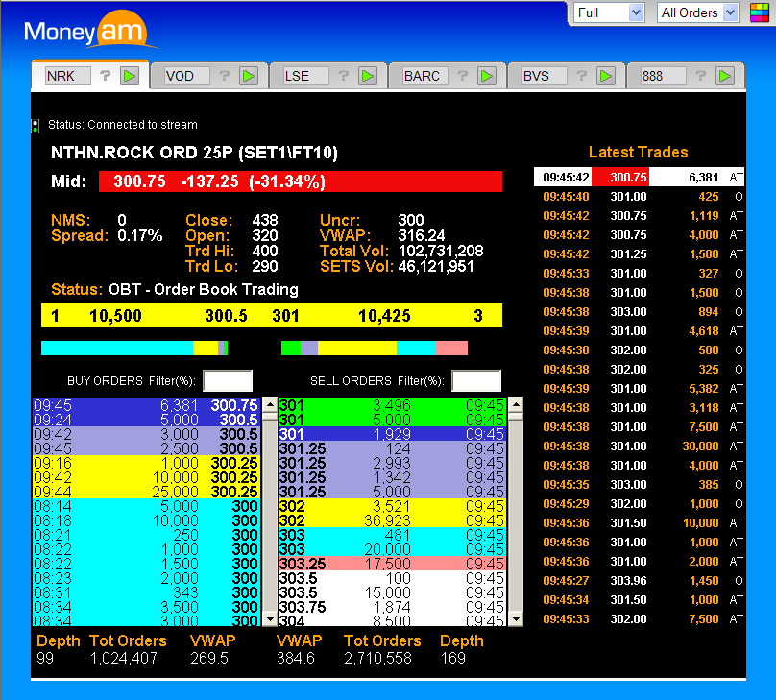Click sell side Tot Orders value 2,710,558
The image size is (776, 700).
pos(377,658)
